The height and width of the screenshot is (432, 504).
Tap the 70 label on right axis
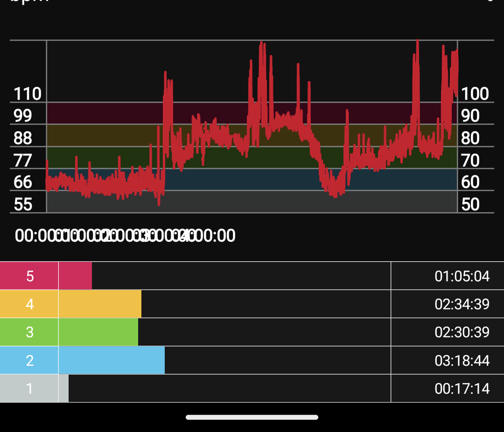pos(470,160)
